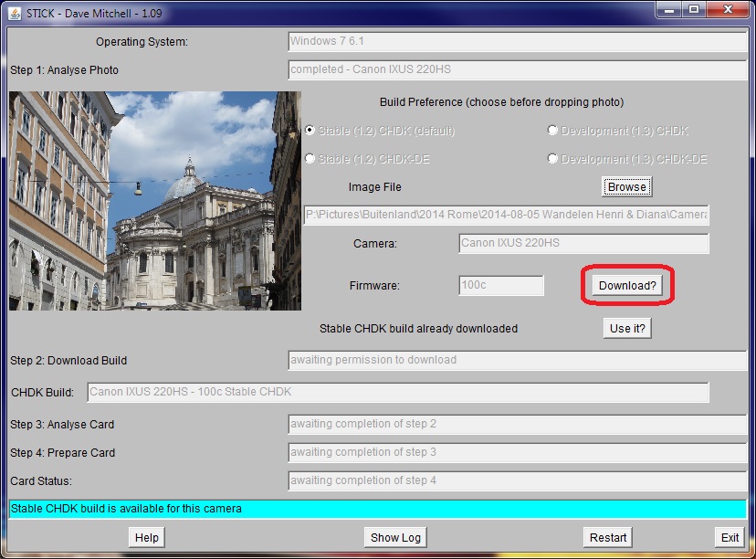Viewport: 756px width, 559px height.
Task: Click the Firmware version field
Action: pyautogui.click(x=501, y=285)
